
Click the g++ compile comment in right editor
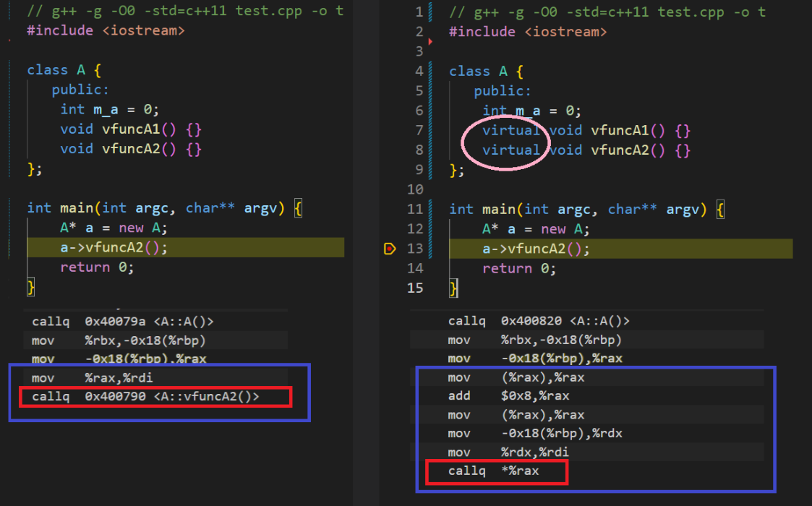(x=607, y=12)
